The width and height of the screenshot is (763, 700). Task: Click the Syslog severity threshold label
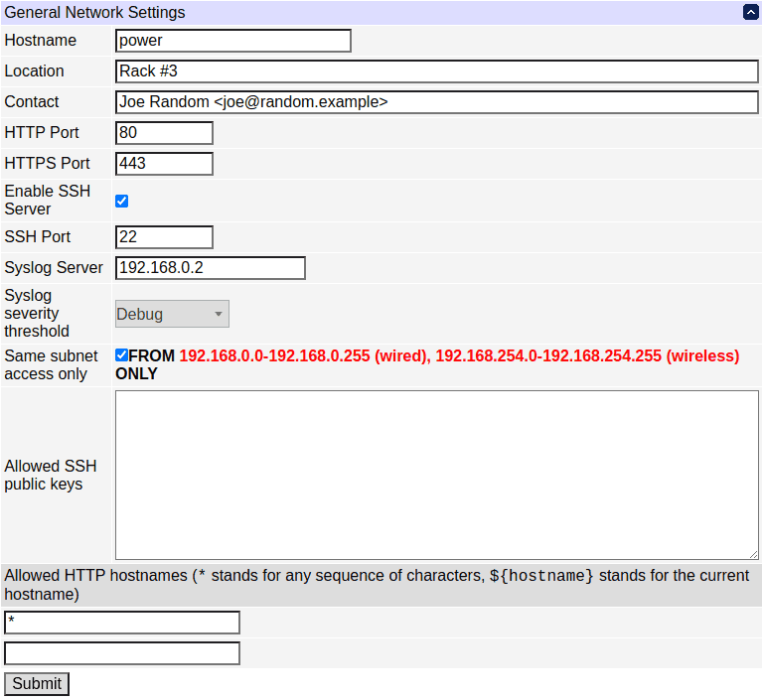(37, 314)
